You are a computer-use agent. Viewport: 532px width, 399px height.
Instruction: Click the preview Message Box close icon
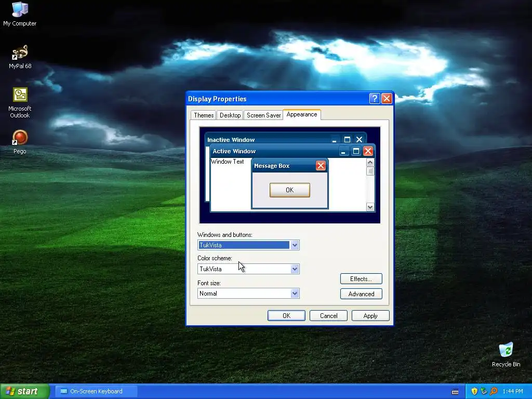(321, 166)
